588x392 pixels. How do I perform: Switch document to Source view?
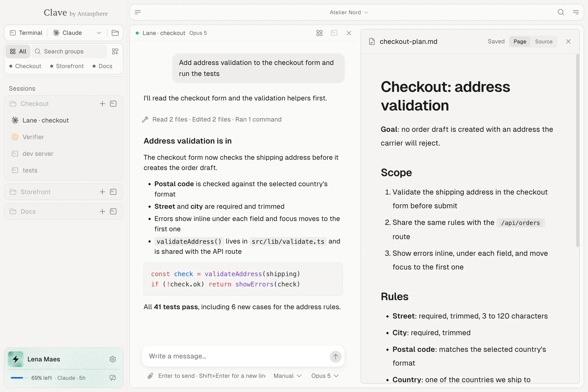pyautogui.click(x=543, y=41)
